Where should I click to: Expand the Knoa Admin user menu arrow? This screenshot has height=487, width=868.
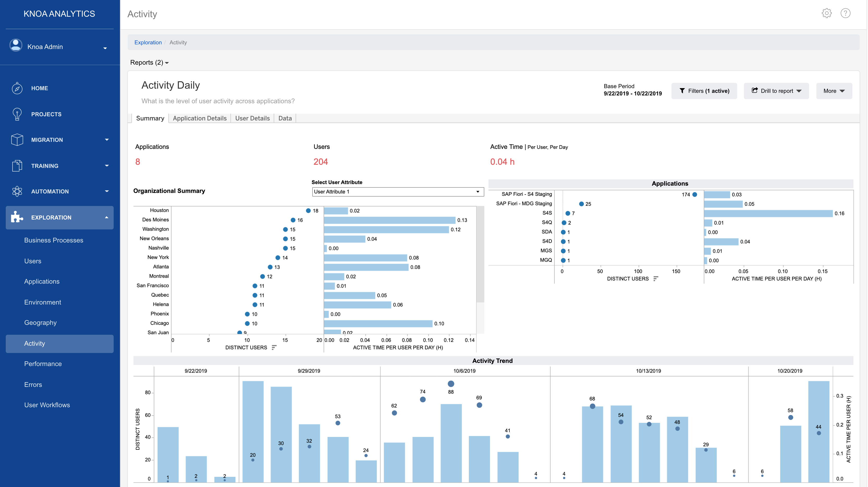click(105, 48)
